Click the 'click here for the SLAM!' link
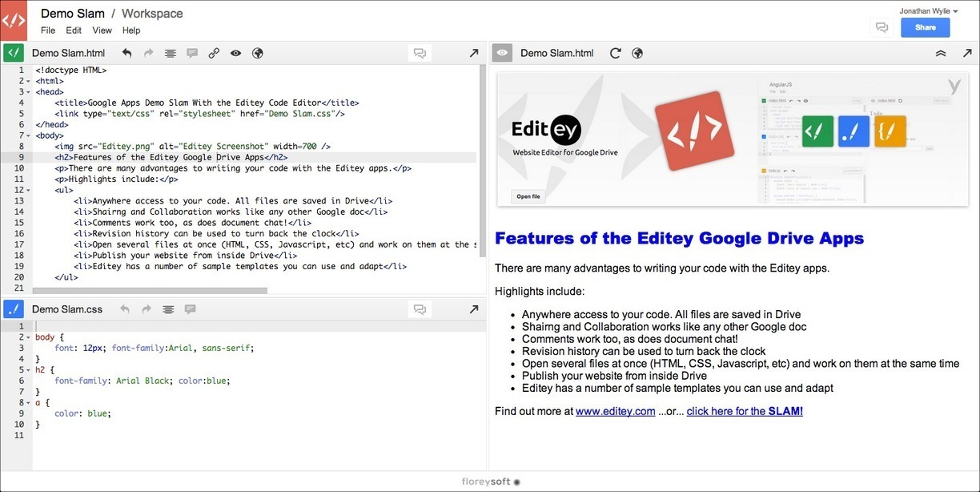Image resolution: width=980 pixels, height=492 pixels. click(x=745, y=411)
